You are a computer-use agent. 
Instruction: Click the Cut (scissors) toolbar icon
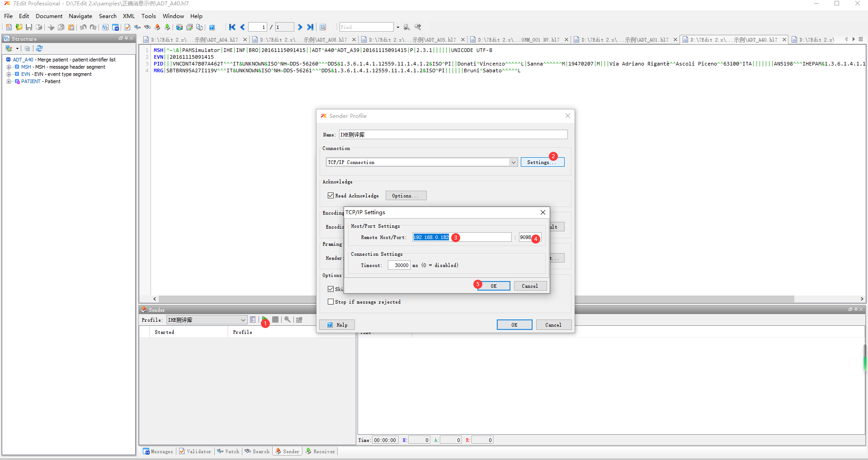(x=51, y=27)
